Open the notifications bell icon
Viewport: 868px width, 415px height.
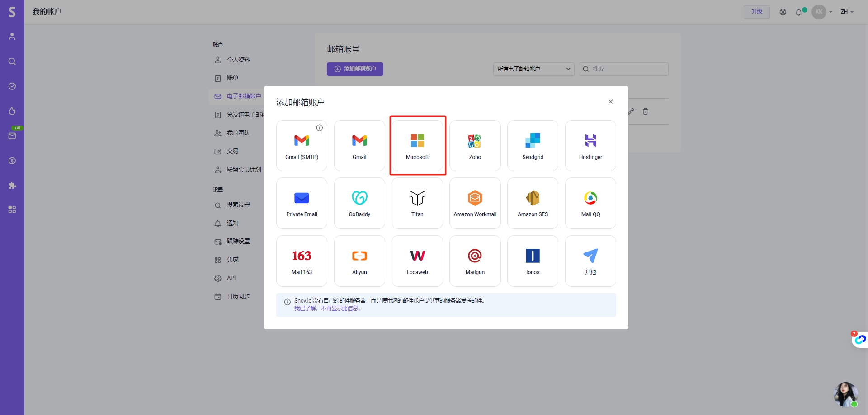[799, 12]
